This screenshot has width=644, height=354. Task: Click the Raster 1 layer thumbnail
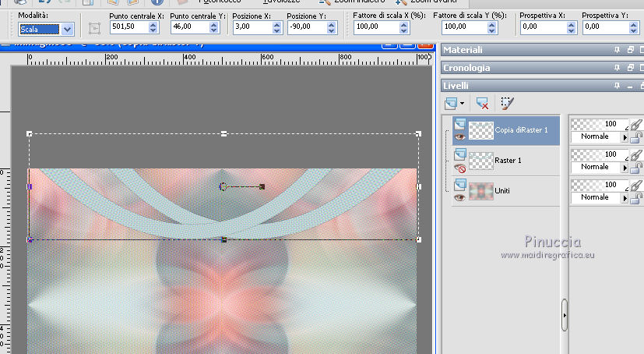481,161
